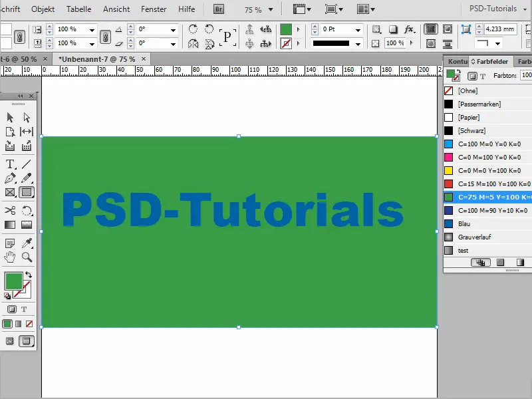
Task: Select the Type tool
Action: pos(10,164)
